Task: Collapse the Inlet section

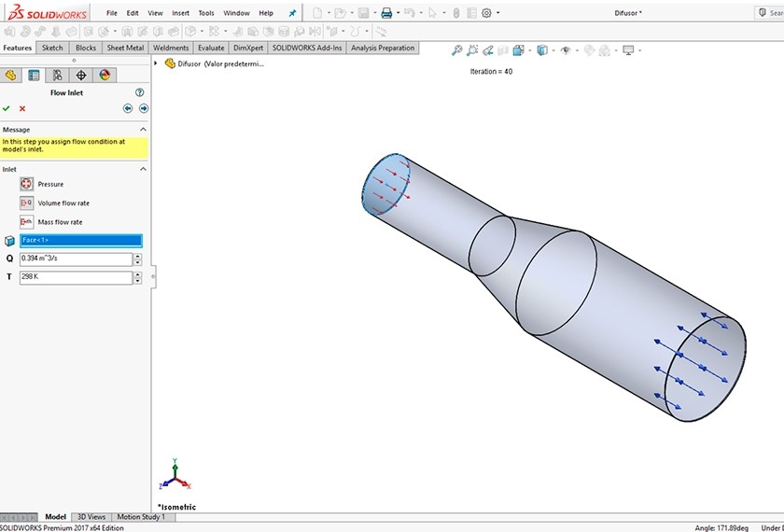Action: click(x=143, y=169)
